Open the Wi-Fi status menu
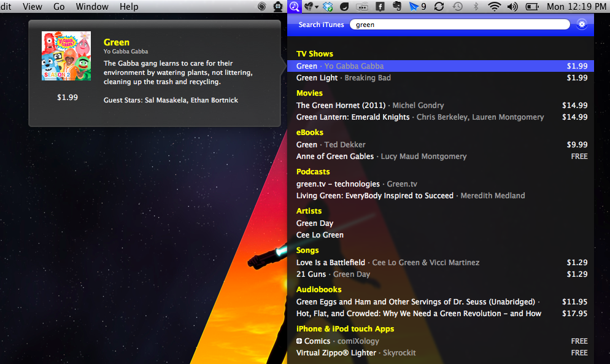The height and width of the screenshot is (364, 610). (494, 6)
